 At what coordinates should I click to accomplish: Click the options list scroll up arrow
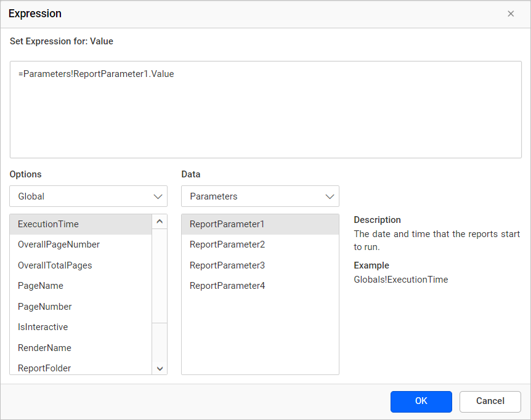(x=160, y=222)
